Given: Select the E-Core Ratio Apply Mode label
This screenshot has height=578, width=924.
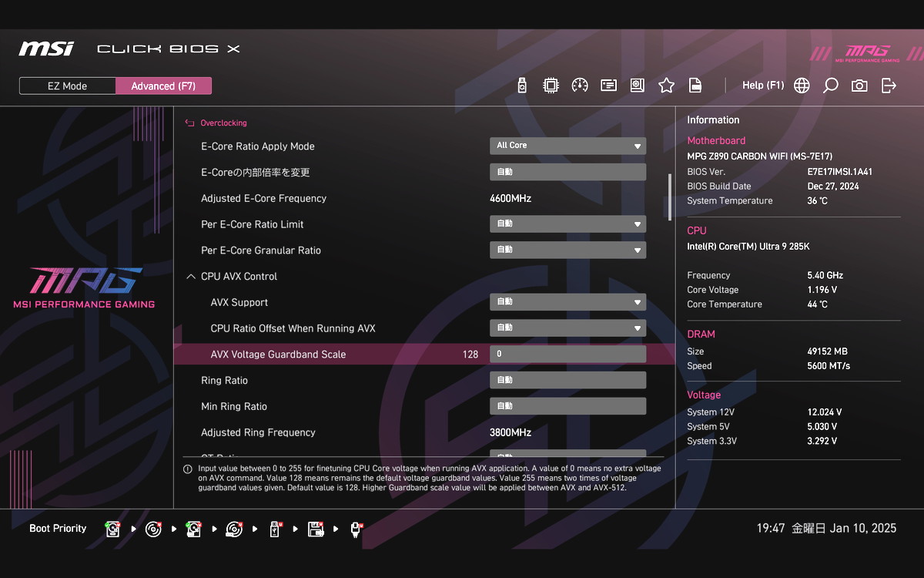Looking at the screenshot, I should coord(258,146).
